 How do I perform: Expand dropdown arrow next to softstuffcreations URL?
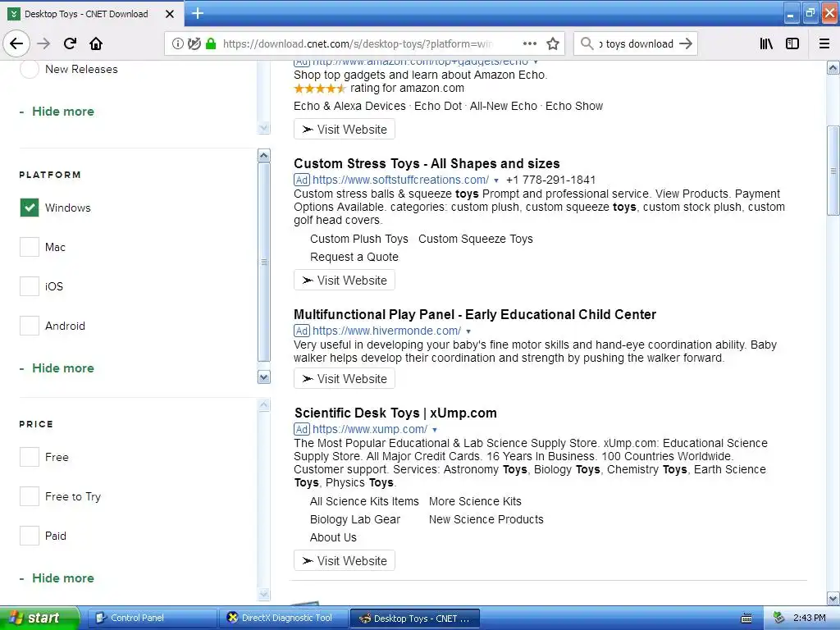click(x=496, y=180)
